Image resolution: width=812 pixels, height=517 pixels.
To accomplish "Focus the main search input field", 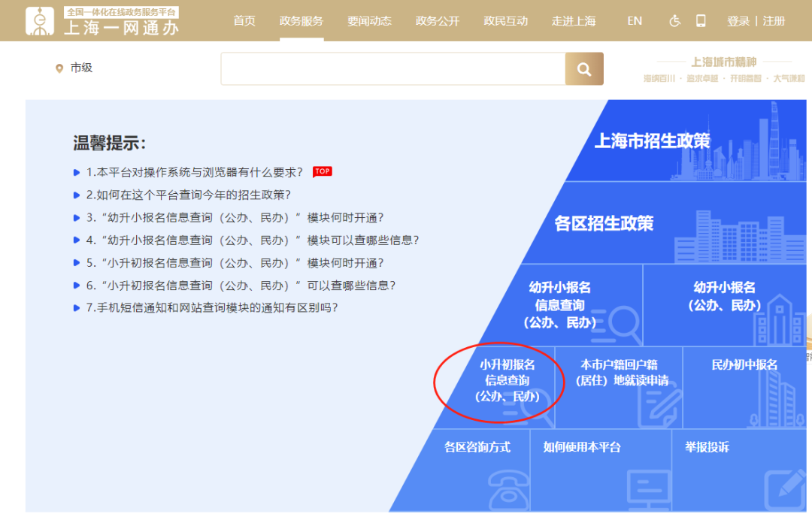I will (393, 69).
